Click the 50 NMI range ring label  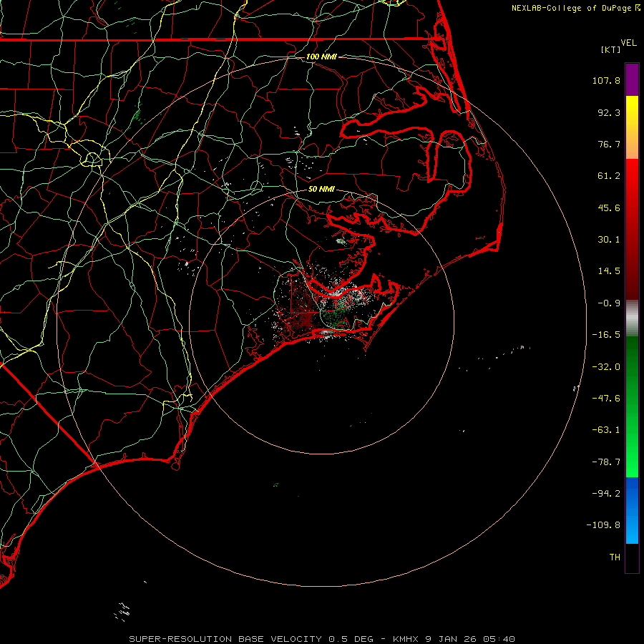coord(321,189)
